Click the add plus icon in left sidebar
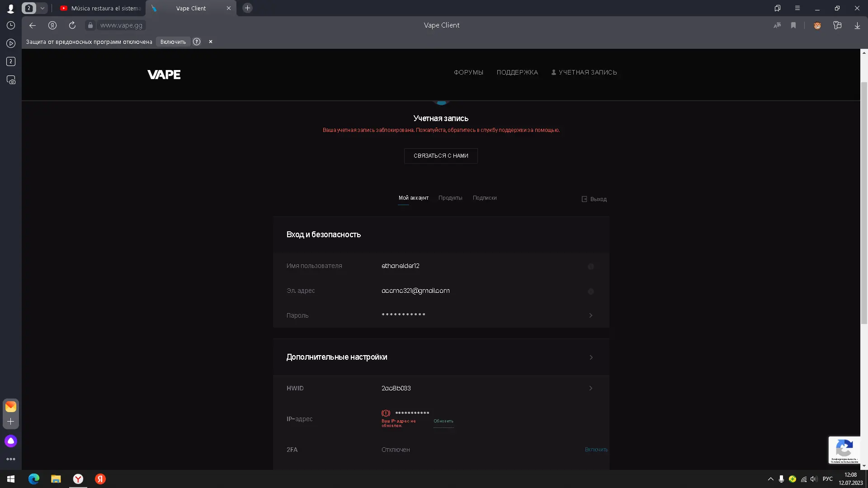868x488 pixels. 11,422
